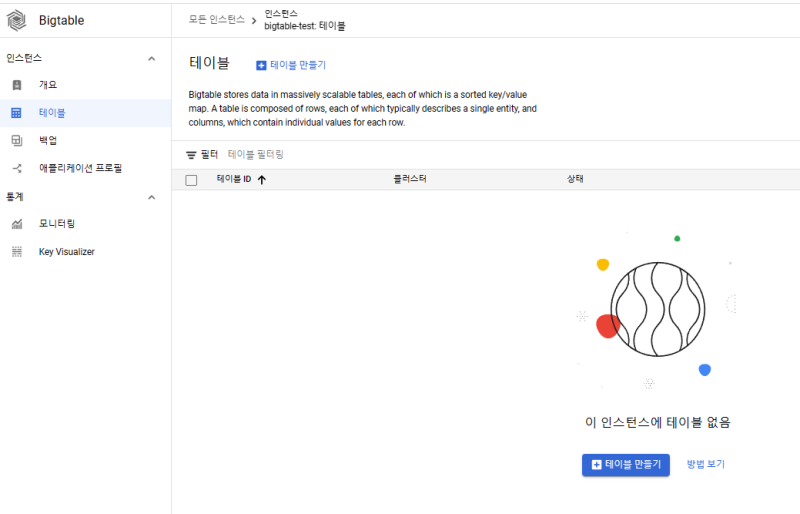Click the plus icon by header 테이블 만들기
The width and height of the screenshot is (800, 514).
pyautogui.click(x=261, y=65)
